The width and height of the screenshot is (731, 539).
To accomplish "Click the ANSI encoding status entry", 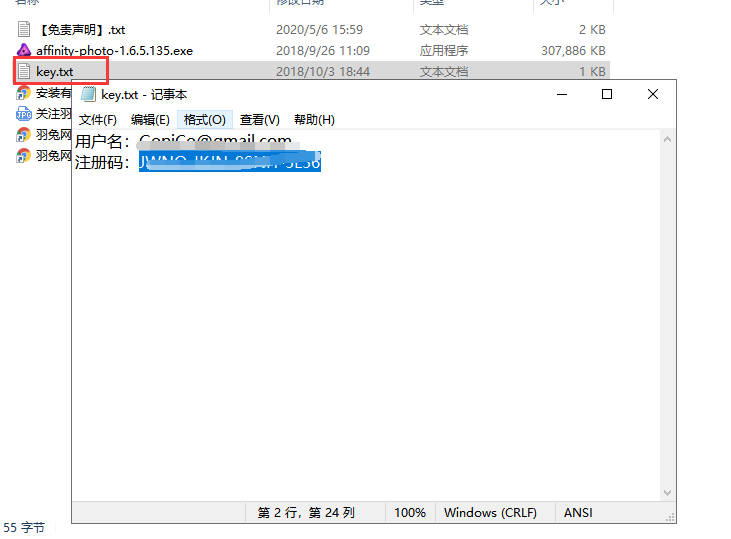I will coord(578,513).
